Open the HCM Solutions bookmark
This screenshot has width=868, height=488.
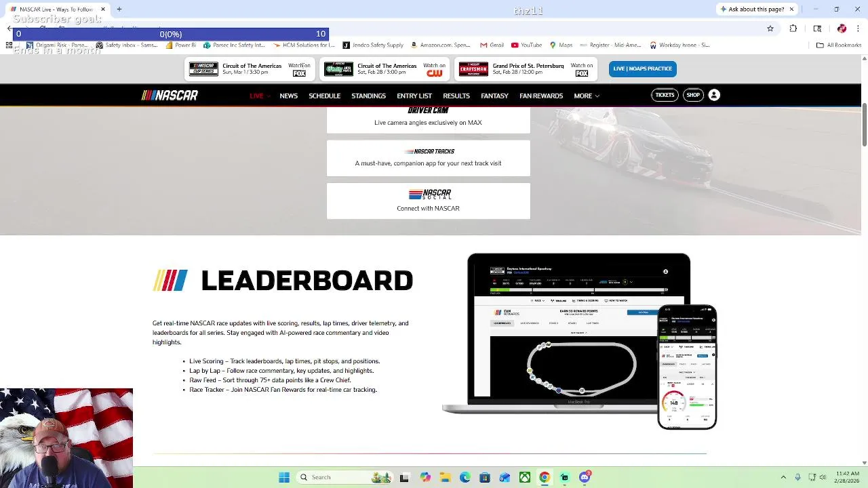(304, 45)
